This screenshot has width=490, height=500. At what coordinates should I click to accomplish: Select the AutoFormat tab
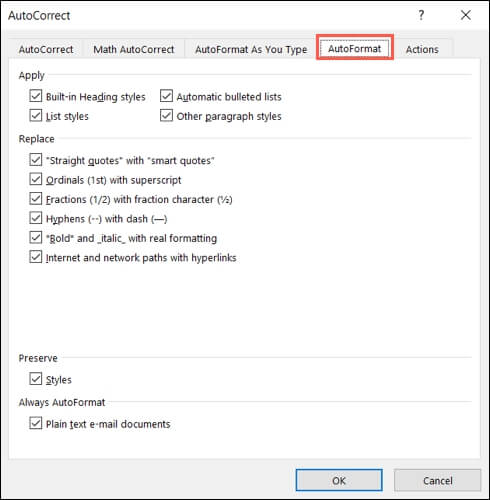pyautogui.click(x=355, y=49)
